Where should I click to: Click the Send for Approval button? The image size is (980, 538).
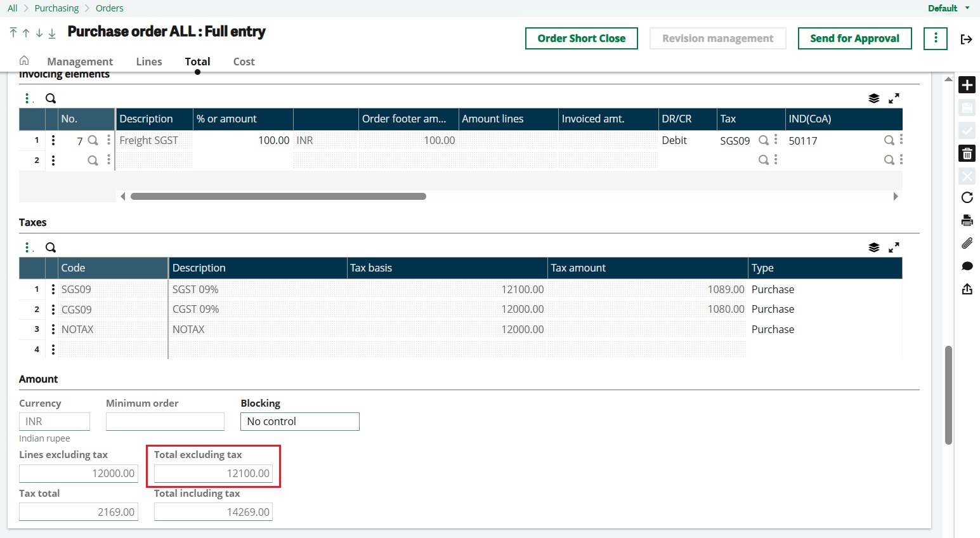click(x=854, y=38)
